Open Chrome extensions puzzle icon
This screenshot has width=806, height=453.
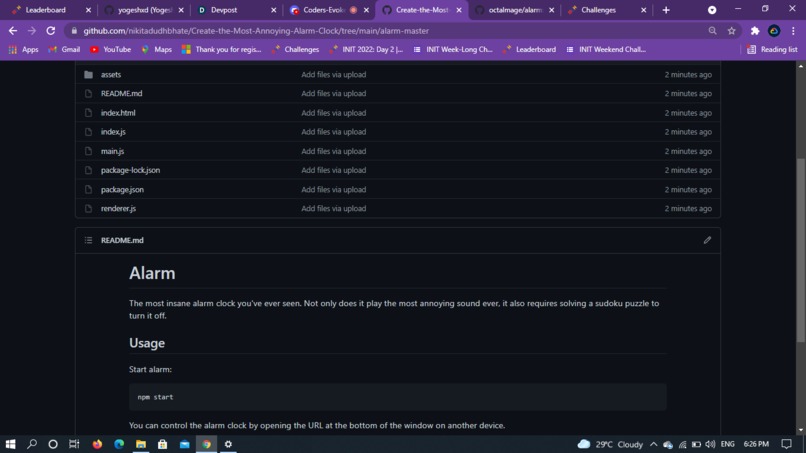[755, 31]
